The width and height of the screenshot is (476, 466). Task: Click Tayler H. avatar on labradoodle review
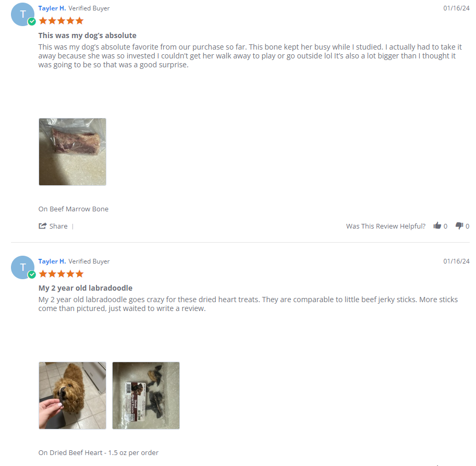[x=22, y=267]
